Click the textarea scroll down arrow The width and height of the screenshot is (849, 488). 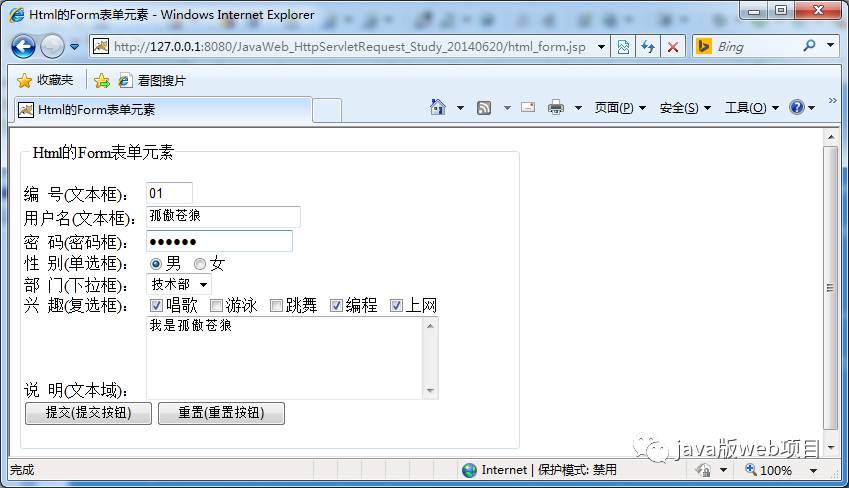tap(430, 391)
